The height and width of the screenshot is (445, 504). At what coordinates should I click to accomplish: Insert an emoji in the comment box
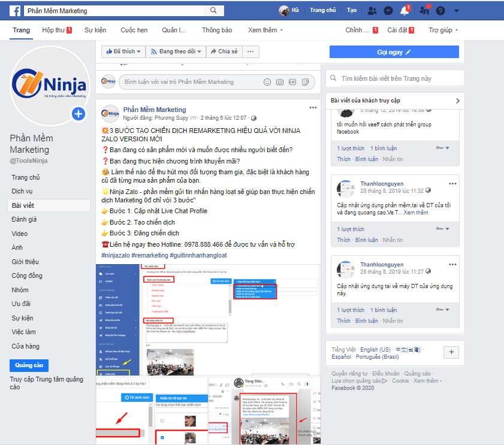coord(267,82)
